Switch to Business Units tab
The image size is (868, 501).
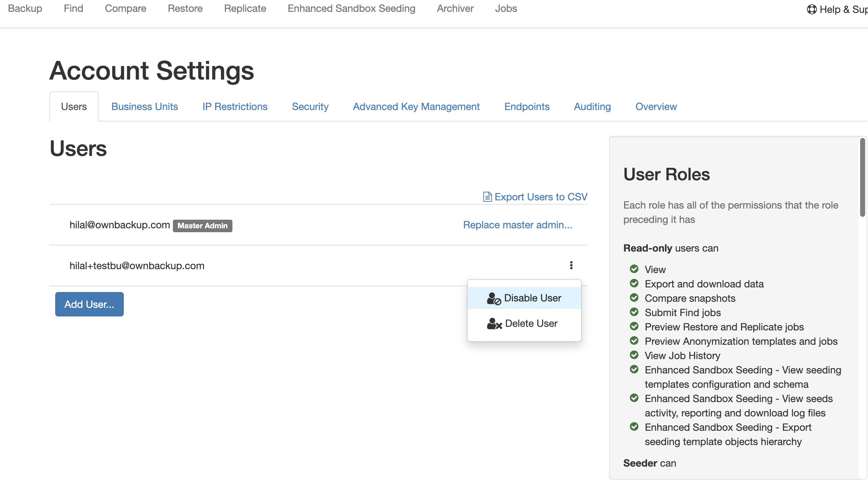pyautogui.click(x=145, y=107)
